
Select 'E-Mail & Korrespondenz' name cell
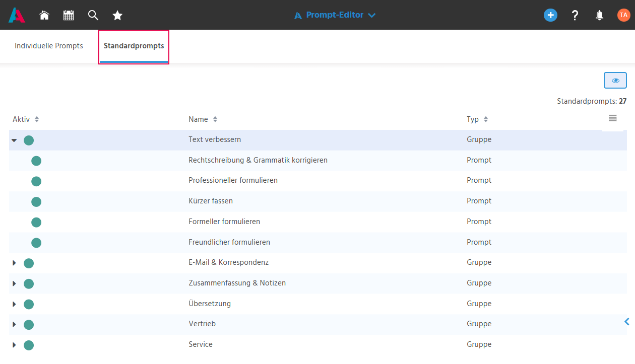(228, 262)
